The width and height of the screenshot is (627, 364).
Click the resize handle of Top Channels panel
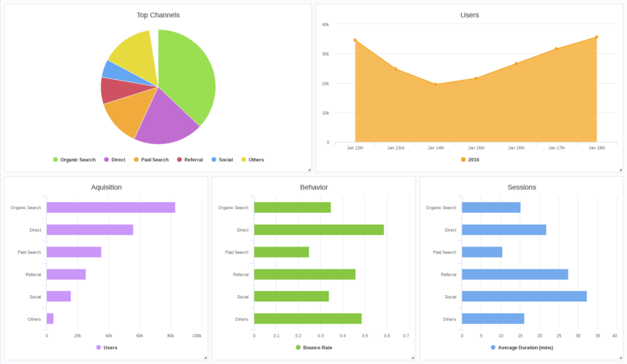click(309, 169)
